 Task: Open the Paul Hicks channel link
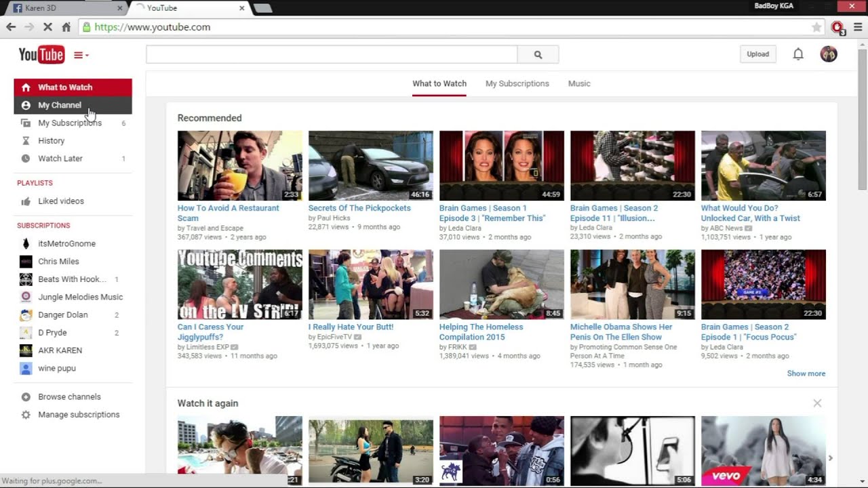tap(332, 218)
